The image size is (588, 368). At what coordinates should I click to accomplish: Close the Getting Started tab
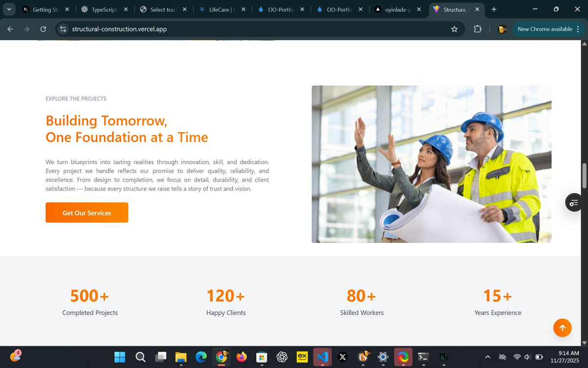(67, 9)
